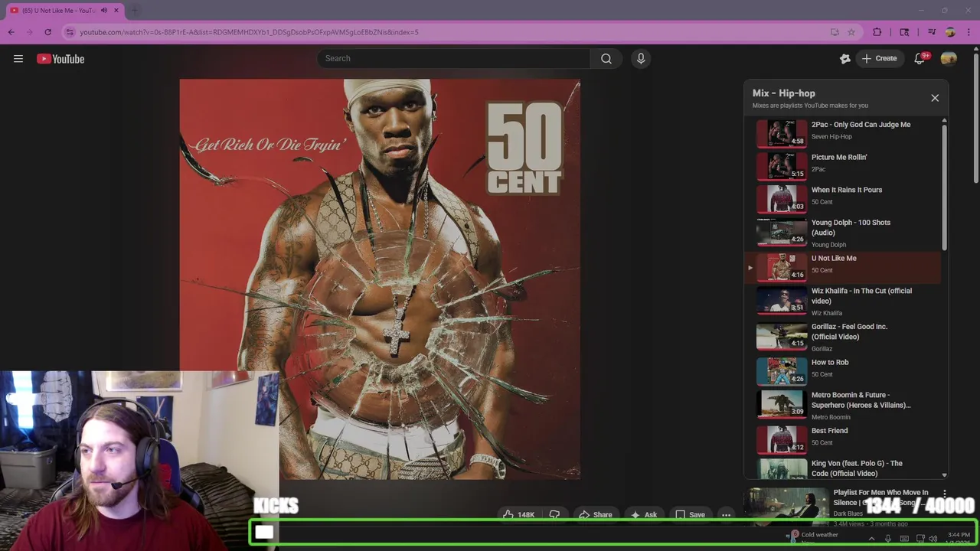View site information icon in address bar
The width and height of the screenshot is (980, 551).
point(70,32)
